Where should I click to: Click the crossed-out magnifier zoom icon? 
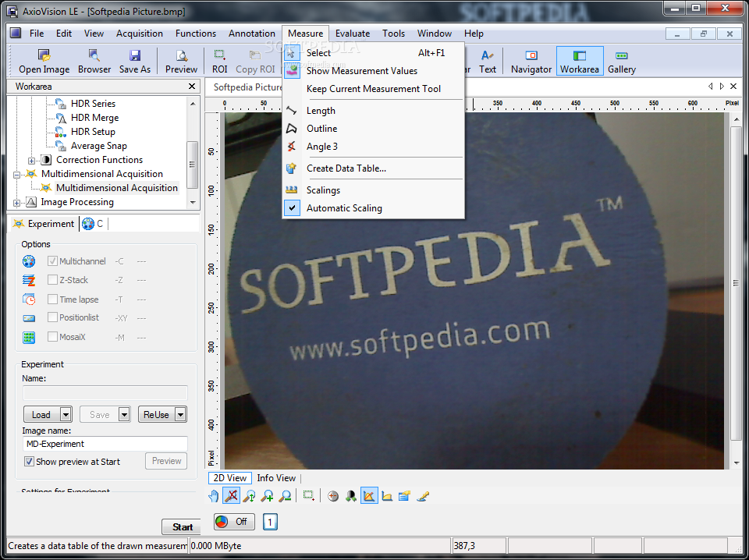(x=231, y=496)
